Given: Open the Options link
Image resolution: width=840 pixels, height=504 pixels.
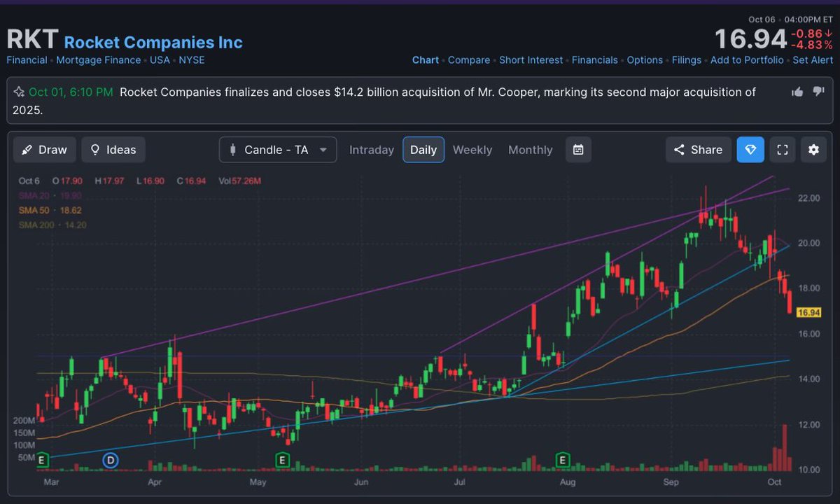Looking at the screenshot, I should 645,60.
